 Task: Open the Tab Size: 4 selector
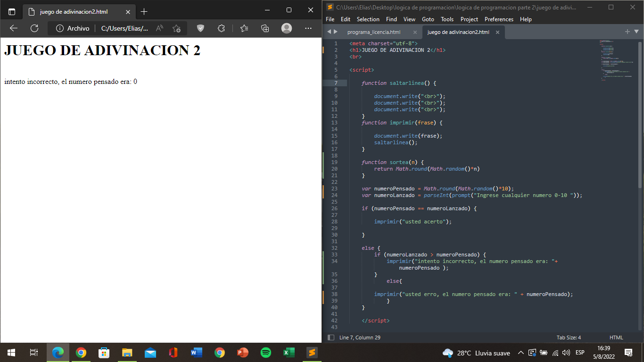coord(569,337)
